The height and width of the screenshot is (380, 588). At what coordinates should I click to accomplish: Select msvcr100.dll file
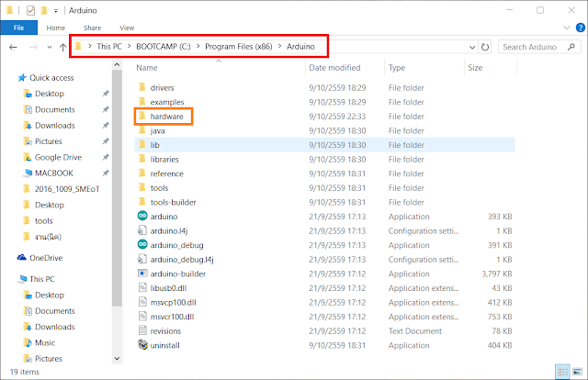pos(324,317)
